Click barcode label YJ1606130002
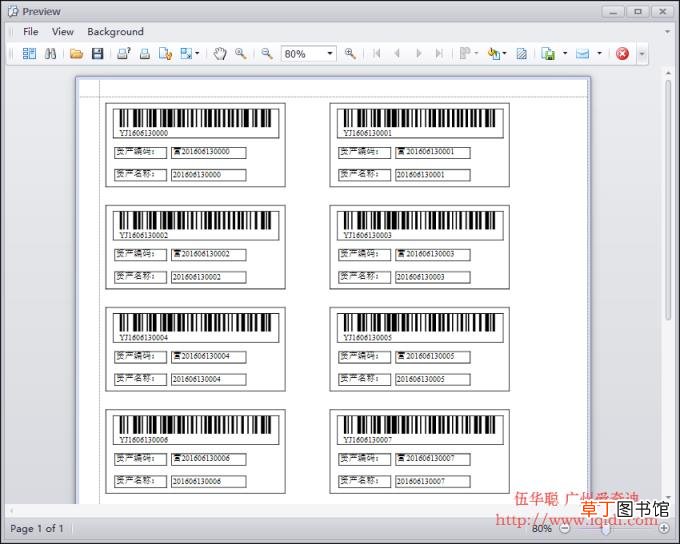This screenshot has width=680, height=544. point(144,235)
